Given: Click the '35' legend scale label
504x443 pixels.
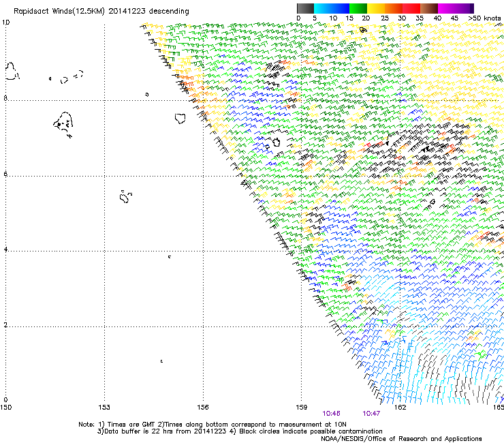Looking at the screenshot, I should point(420,18).
